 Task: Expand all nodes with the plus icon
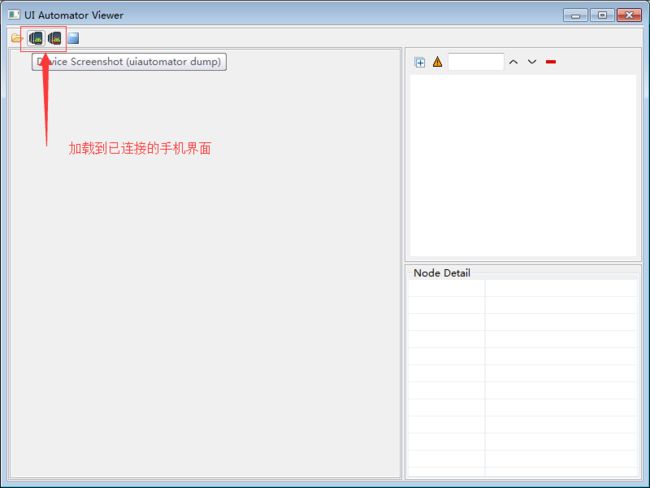pos(420,62)
